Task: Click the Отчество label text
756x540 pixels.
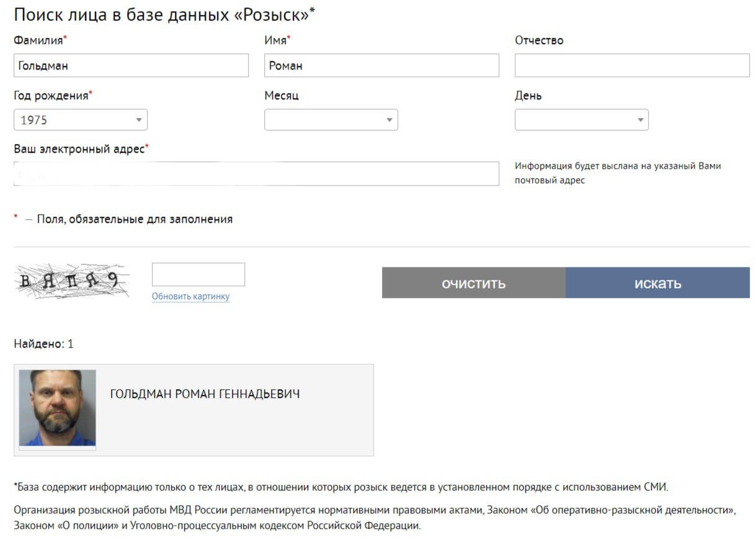Action: (x=539, y=40)
